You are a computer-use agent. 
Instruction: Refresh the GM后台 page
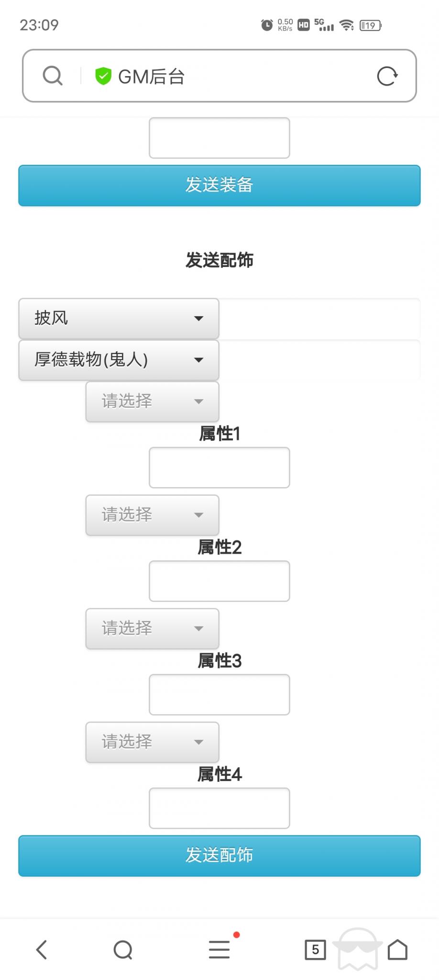pos(387,75)
